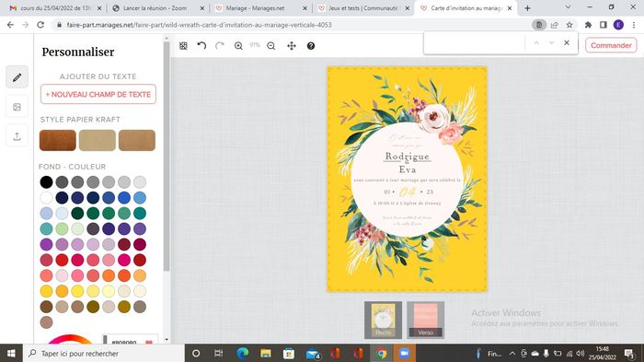
Task: Zoom in on the card canvas
Action: 238,46
